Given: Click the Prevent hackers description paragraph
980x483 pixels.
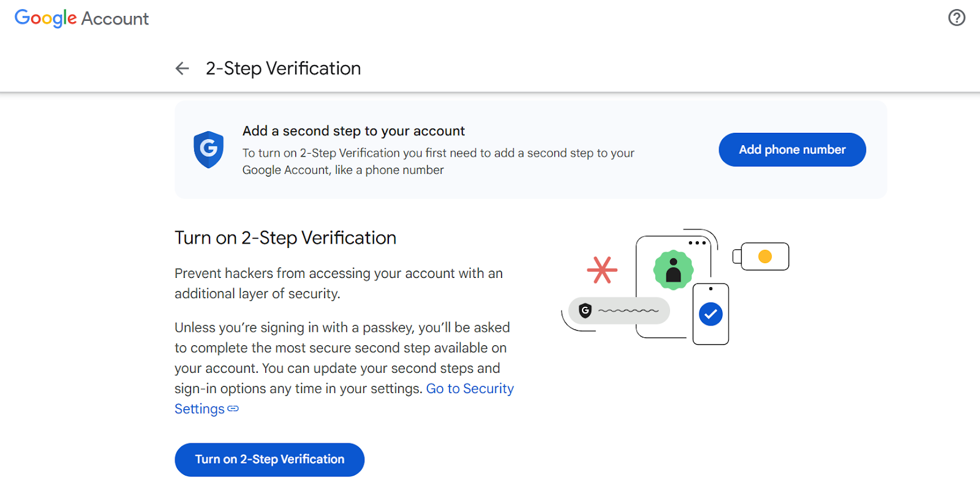Looking at the screenshot, I should point(339,283).
